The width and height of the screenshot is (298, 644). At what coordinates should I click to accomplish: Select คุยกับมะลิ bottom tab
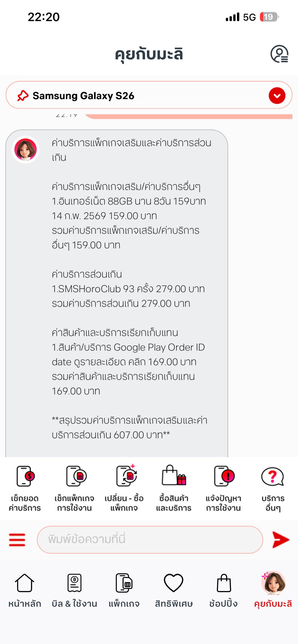tap(273, 590)
